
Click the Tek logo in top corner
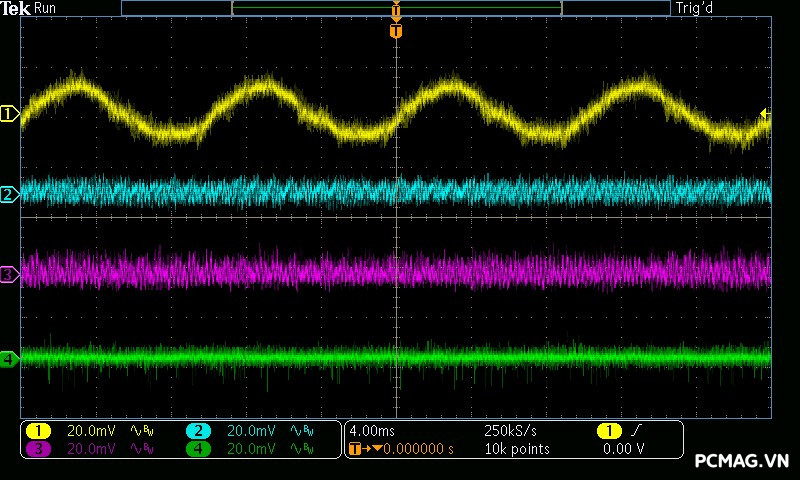pos(16,8)
